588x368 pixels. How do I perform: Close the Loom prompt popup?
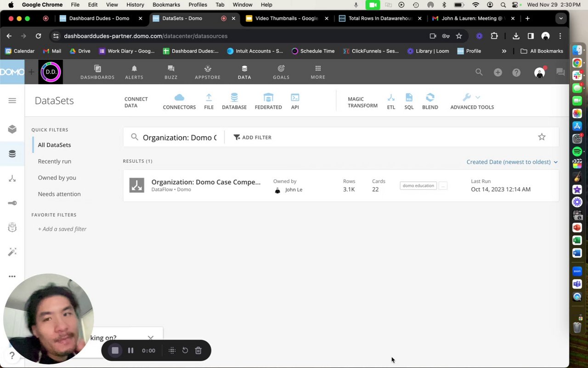(151, 338)
